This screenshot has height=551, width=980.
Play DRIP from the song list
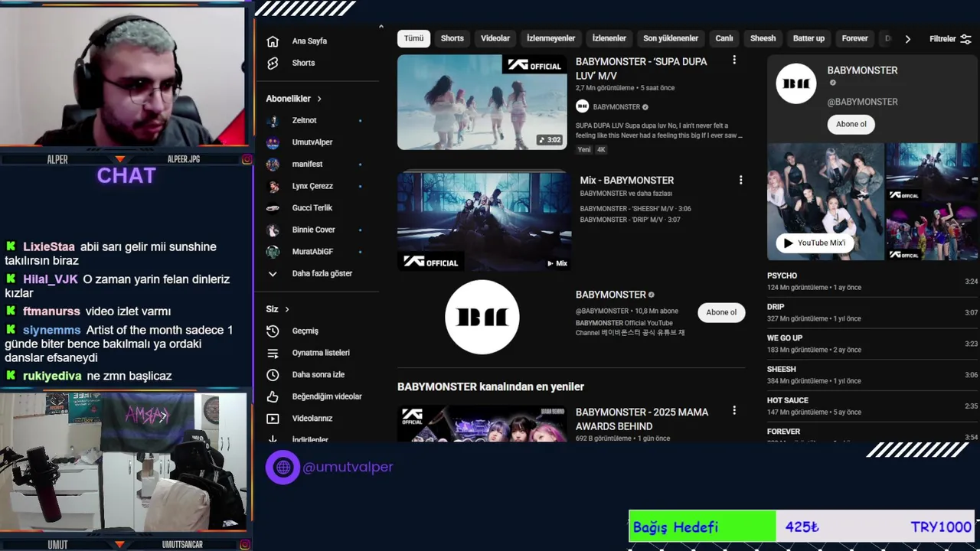pyautogui.click(x=872, y=312)
